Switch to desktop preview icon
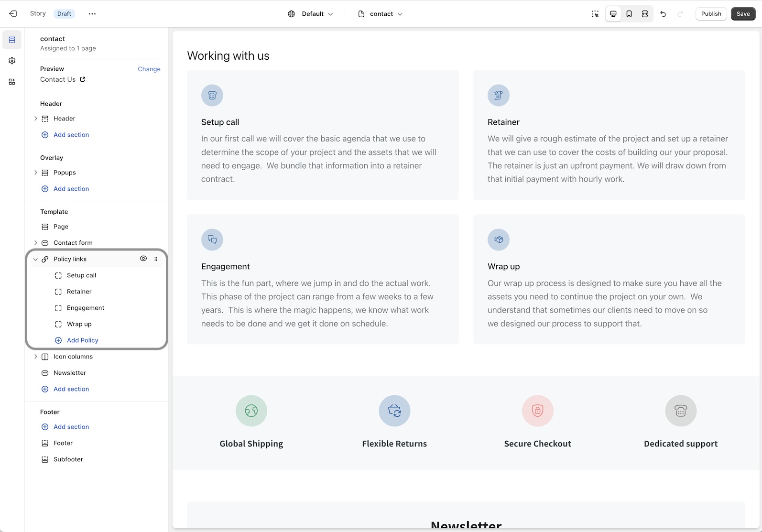 pos(613,14)
